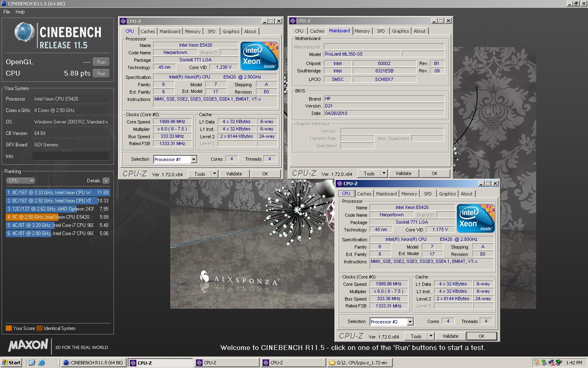Switch to CINEBENCH R11.5 taskbar button
Image resolution: width=588 pixels, height=368 pixels.
(93, 363)
